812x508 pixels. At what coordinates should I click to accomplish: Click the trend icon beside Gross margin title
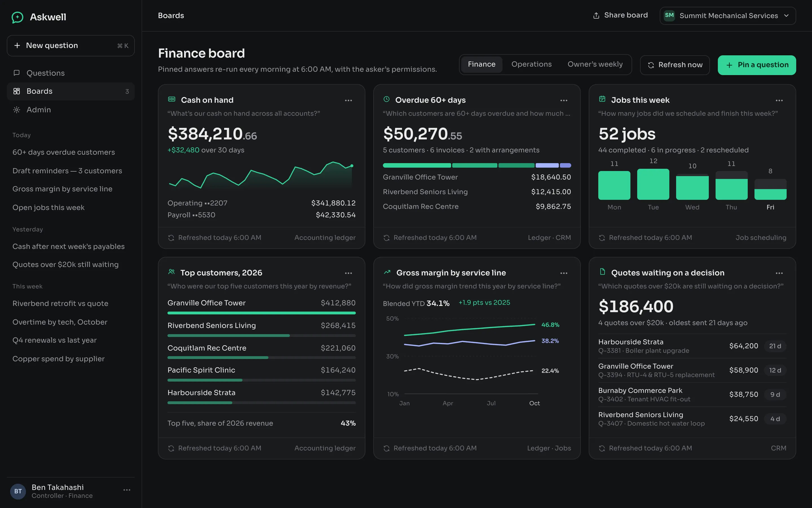point(387,272)
